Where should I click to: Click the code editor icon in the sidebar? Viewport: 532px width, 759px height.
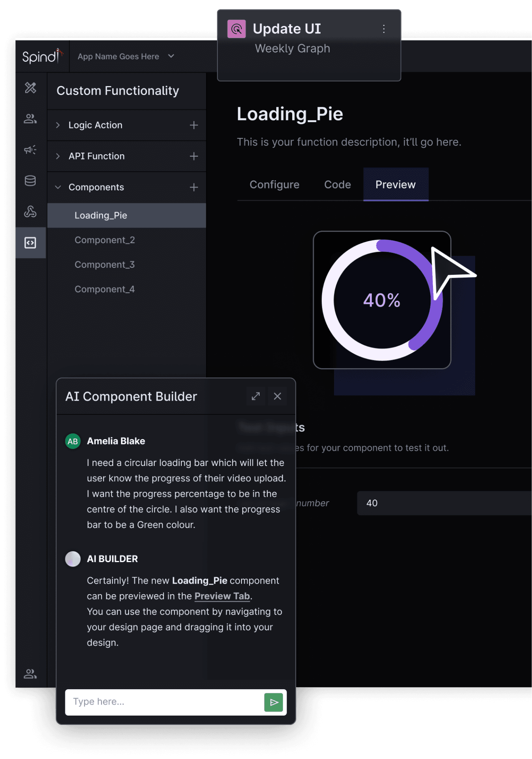pyautogui.click(x=30, y=243)
